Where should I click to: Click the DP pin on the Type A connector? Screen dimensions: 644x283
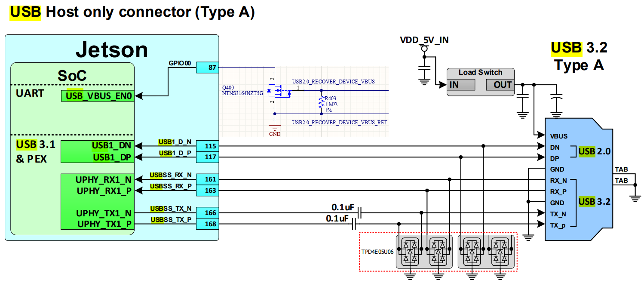[555, 158]
